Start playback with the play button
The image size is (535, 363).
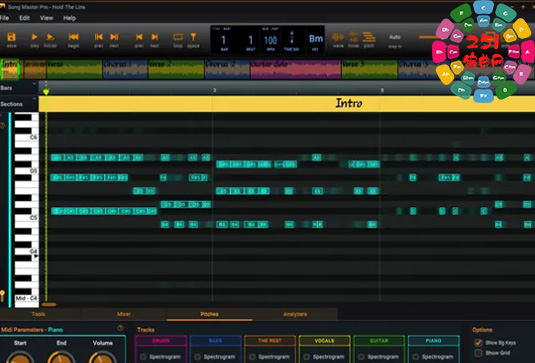pyautogui.click(x=34, y=37)
